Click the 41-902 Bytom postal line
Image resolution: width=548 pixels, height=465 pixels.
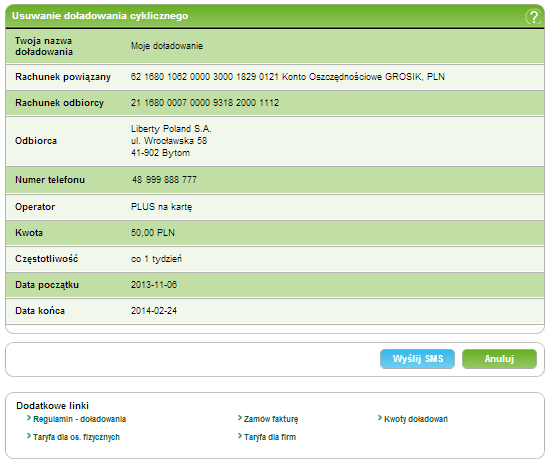(160, 153)
